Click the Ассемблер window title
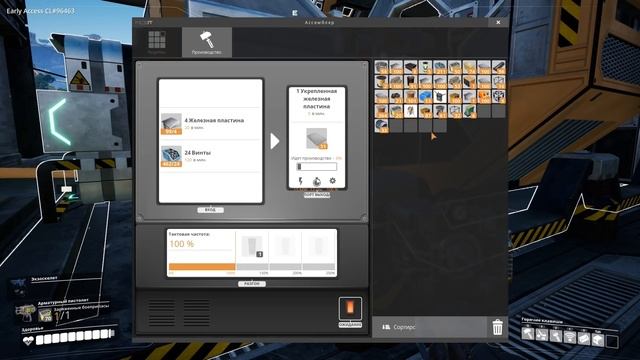The height and width of the screenshot is (360, 640). pyautogui.click(x=319, y=22)
